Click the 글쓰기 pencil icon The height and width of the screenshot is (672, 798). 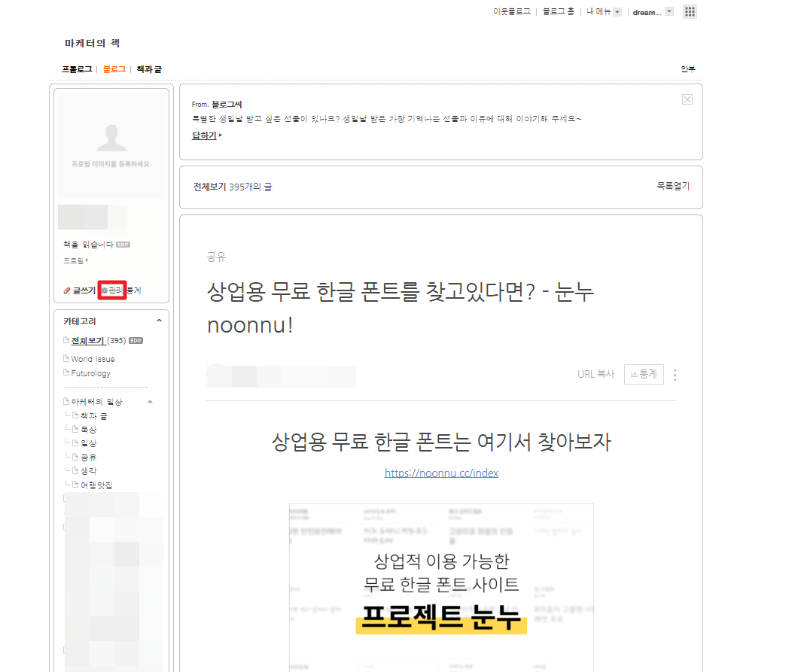tap(67, 290)
